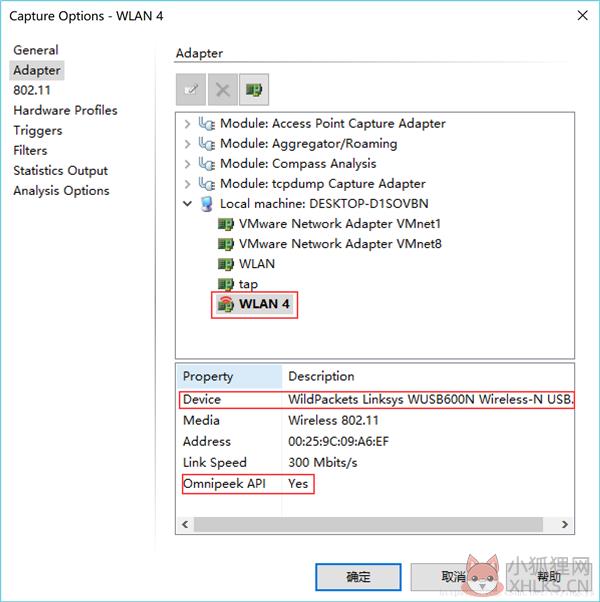This screenshot has width=600, height=602.
Task: Click the Address property label
Action: click(x=207, y=442)
